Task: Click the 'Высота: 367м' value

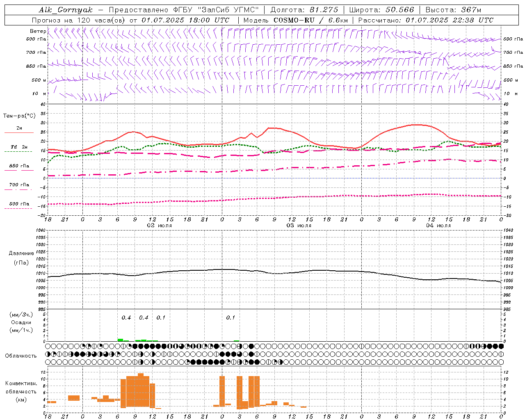Action: click(453, 10)
